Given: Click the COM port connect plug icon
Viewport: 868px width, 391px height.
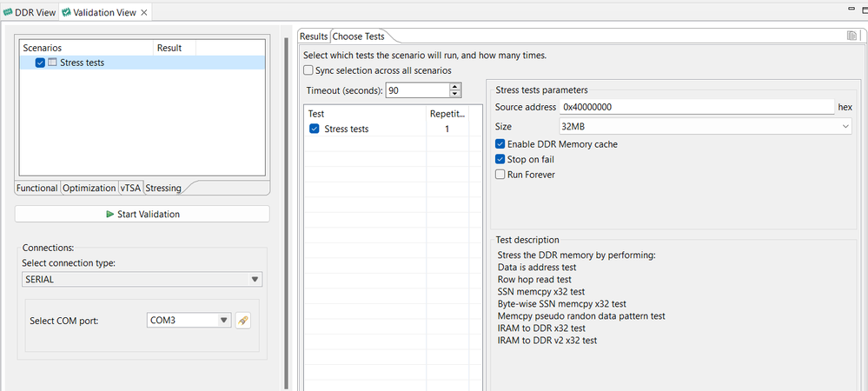Looking at the screenshot, I should coord(243,321).
